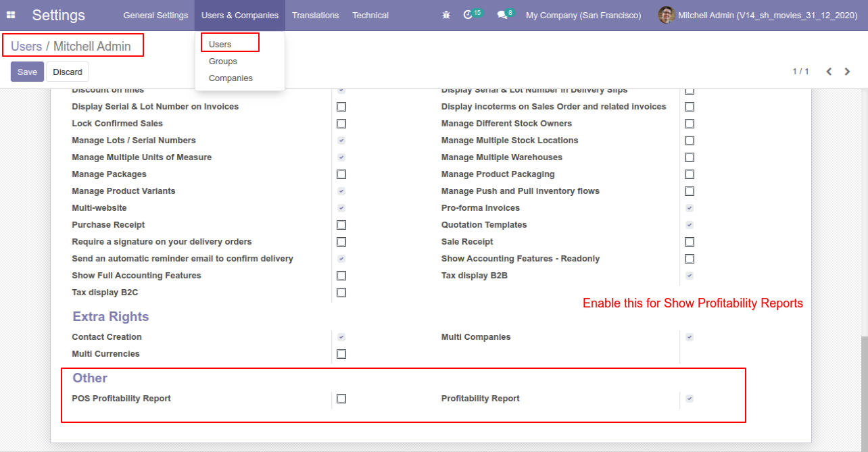Open My Company (San Francisco) switcher
868x452 pixels.
point(583,15)
